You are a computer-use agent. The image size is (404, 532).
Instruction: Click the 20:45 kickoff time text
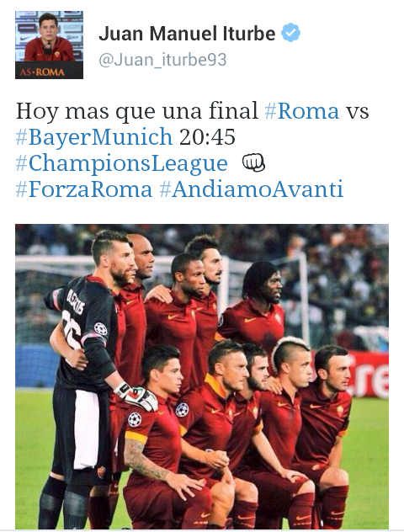pyautogui.click(x=207, y=137)
